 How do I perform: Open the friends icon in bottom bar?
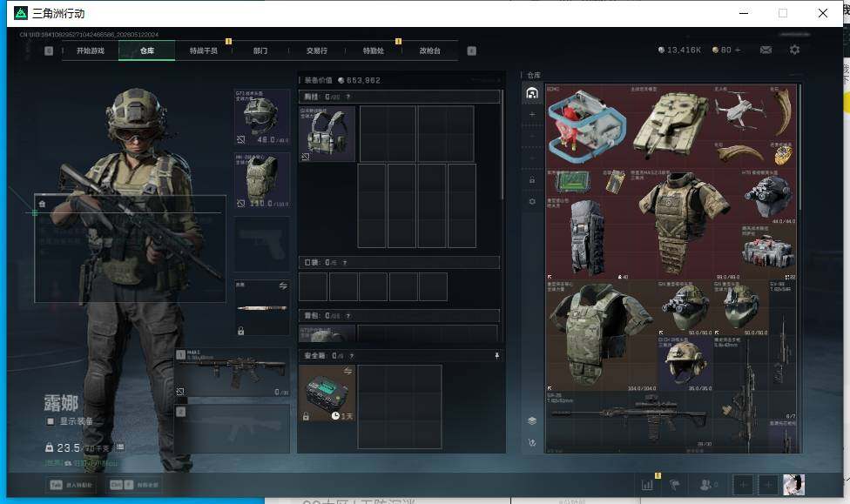pos(707,485)
